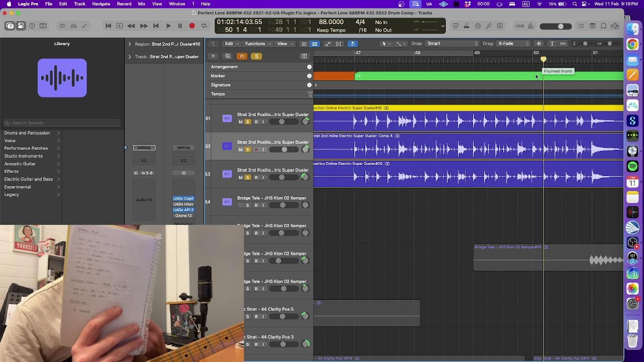Select Studio Instruments in Library
The width and height of the screenshot is (644, 362).
(24, 156)
